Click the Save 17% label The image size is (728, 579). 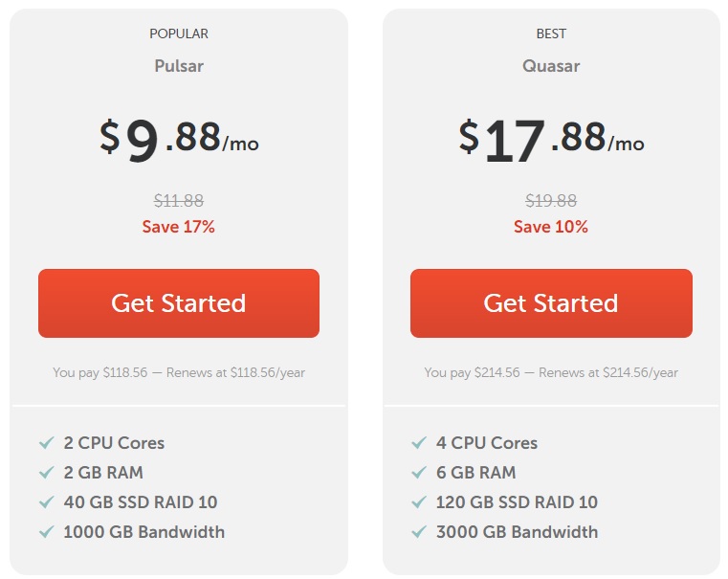[179, 227]
